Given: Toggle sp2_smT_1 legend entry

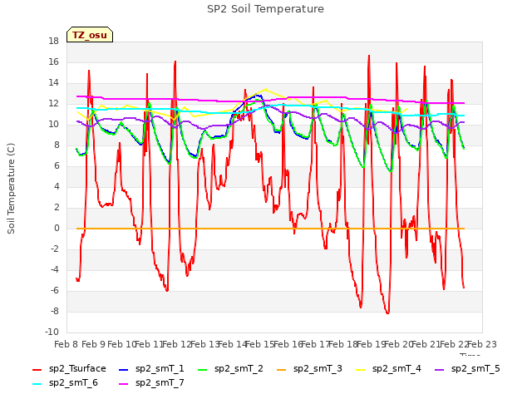Looking at the screenshot, I should [x=151, y=368].
